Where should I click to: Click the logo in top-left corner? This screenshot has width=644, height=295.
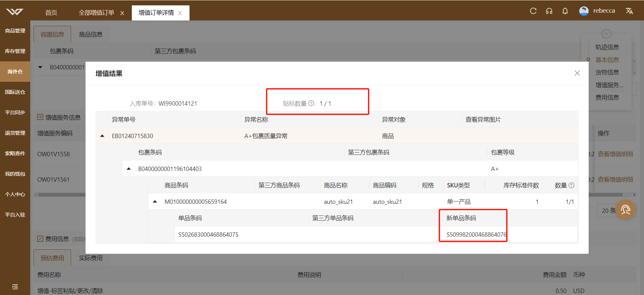[x=15, y=12]
